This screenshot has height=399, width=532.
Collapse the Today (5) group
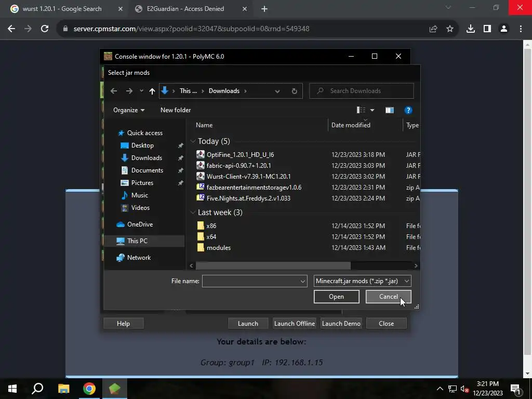point(193,141)
